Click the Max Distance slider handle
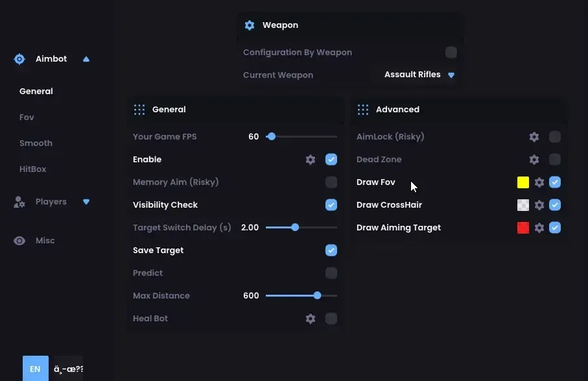 coord(317,296)
